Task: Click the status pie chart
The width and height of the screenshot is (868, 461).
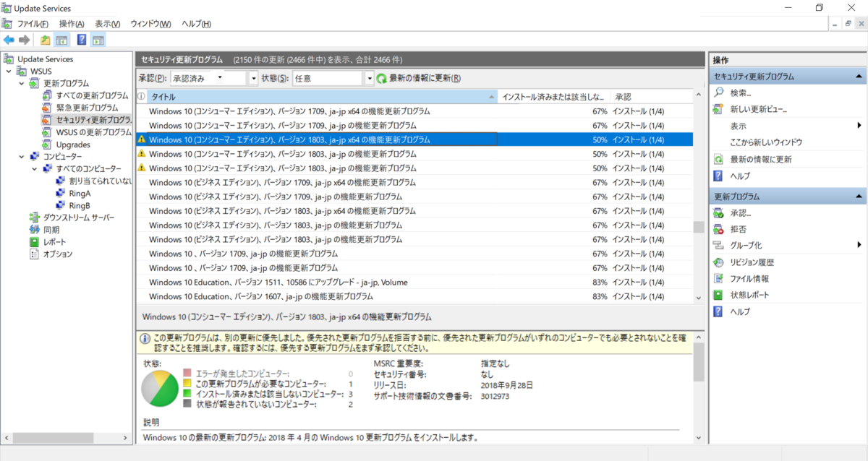Action: (x=160, y=389)
